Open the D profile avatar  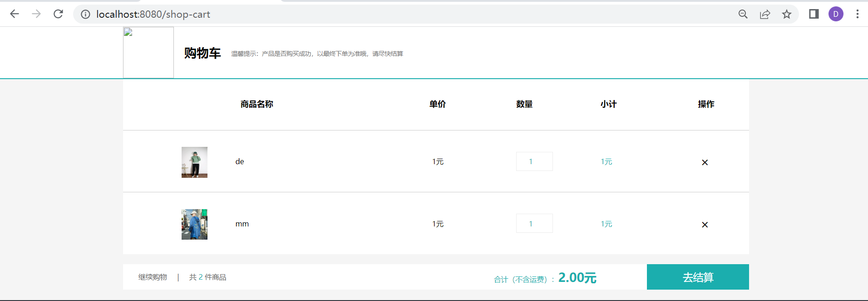[x=836, y=14]
